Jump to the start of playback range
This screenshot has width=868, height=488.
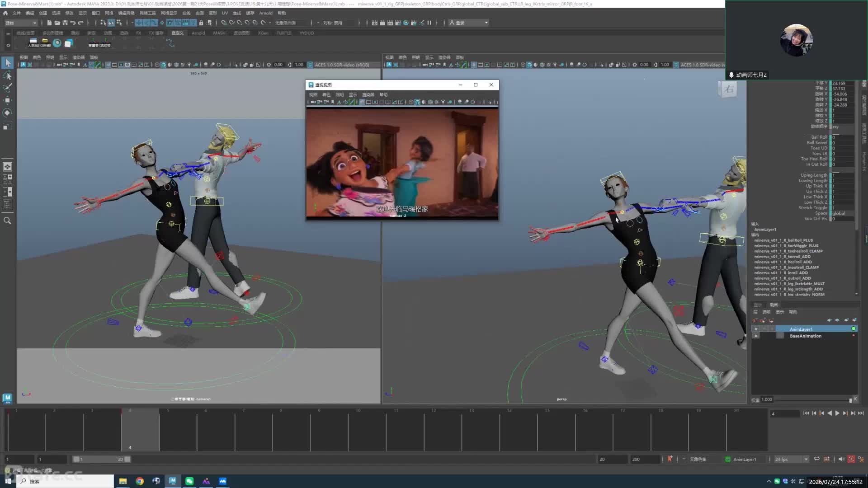(x=806, y=413)
